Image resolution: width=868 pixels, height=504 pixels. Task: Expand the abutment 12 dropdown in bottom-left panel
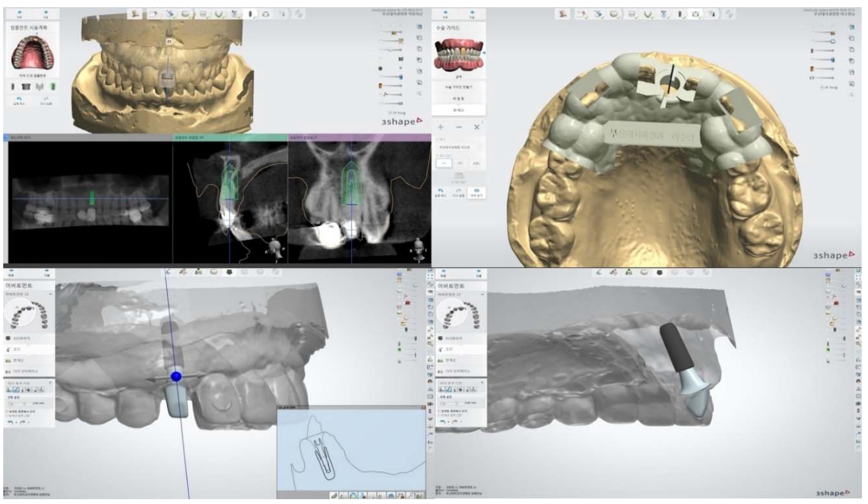50,294
